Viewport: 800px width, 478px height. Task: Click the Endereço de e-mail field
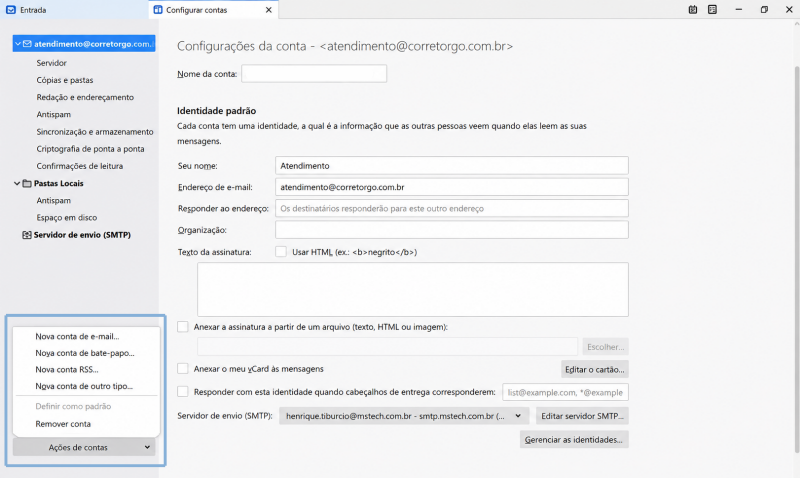point(452,187)
